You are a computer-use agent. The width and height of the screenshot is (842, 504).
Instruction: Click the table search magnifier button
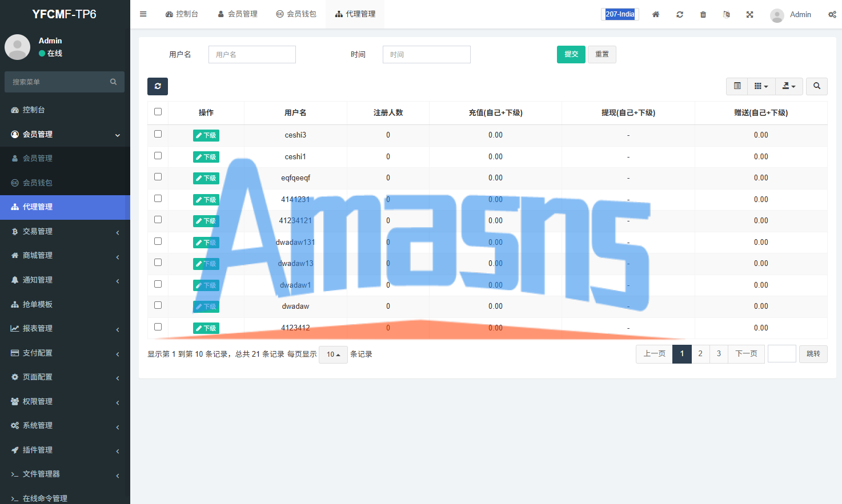[x=817, y=86]
